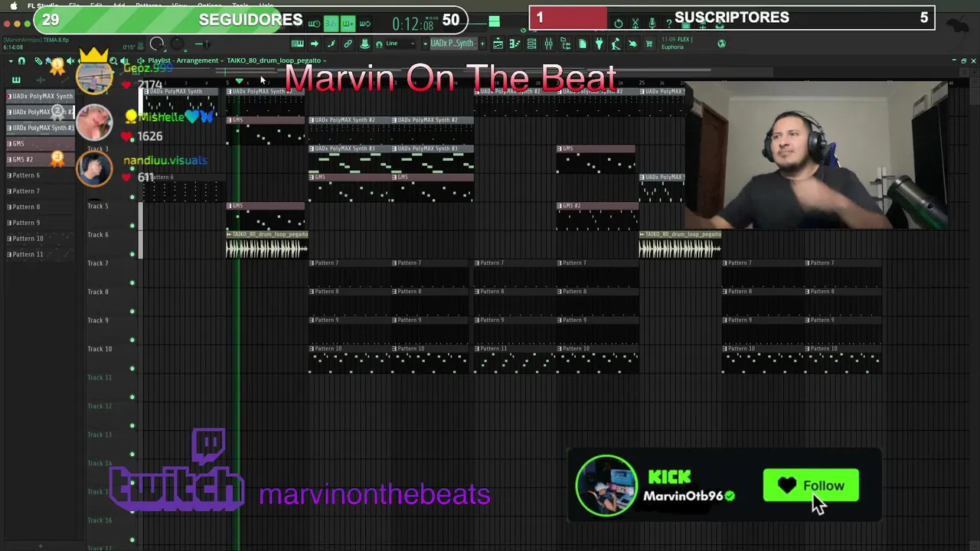The width and height of the screenshot is (980, 551).
Task: Mute Track 9 using its green dot
Action: click(x=132, y=340)
